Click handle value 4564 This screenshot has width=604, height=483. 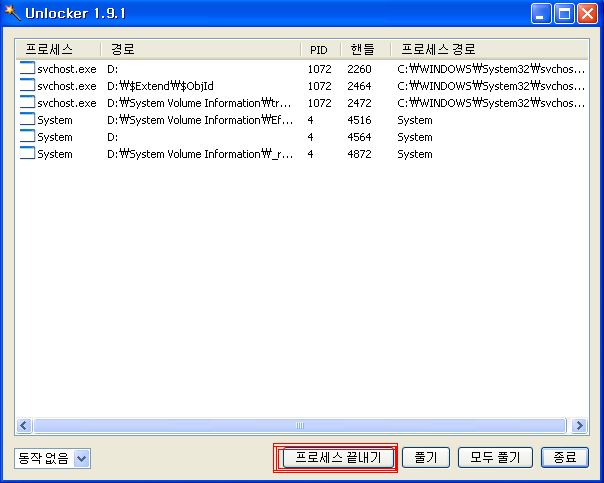(x=359, y=137)
